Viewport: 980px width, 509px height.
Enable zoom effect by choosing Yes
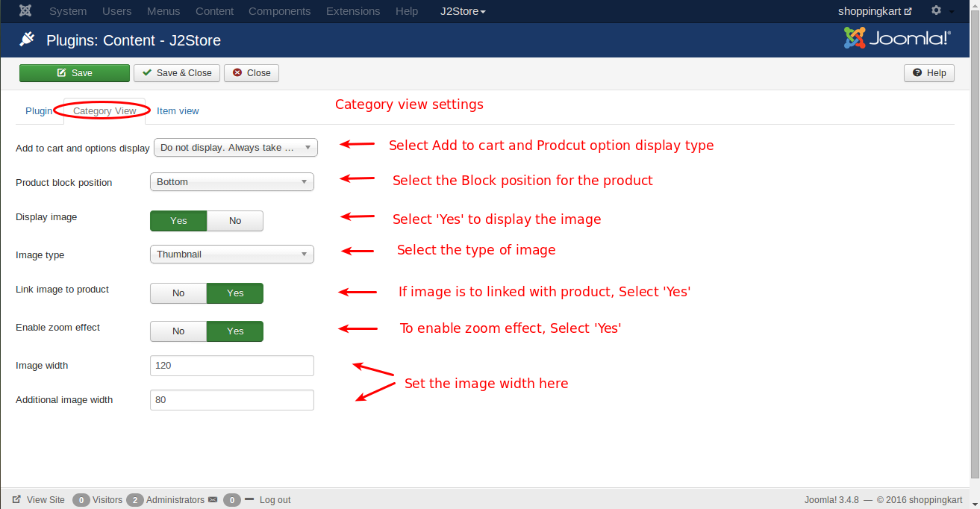pyautogui.click(x=235, y=331)
